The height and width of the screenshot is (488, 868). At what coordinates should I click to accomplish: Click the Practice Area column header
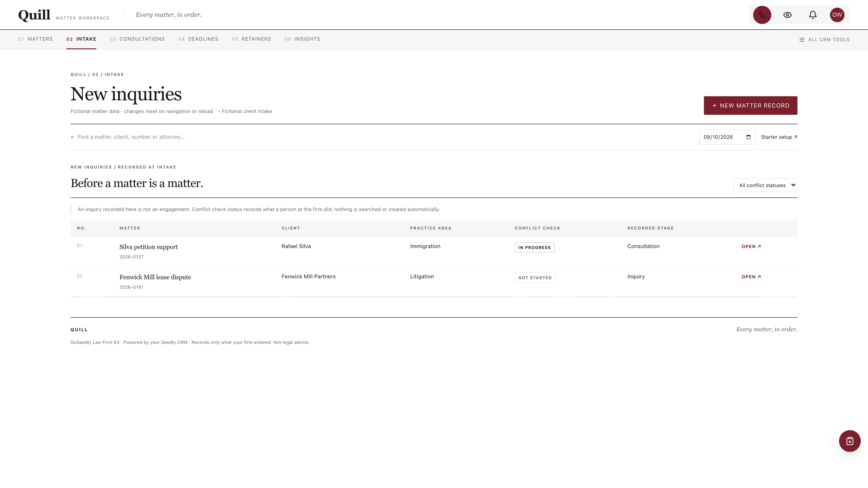(x=431, y=228)
